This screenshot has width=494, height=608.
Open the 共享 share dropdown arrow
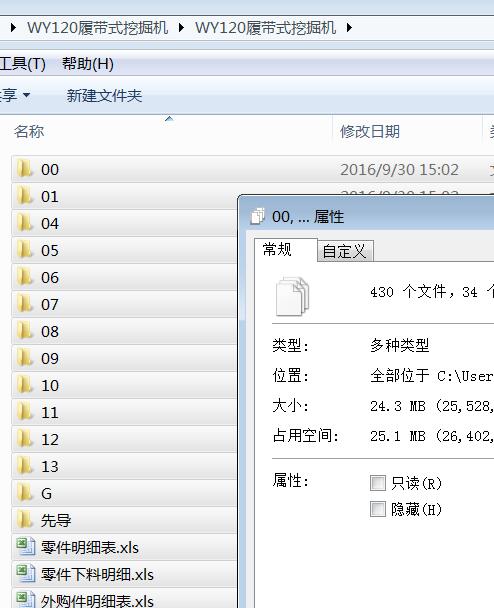pyautogui.click(x=26, y=95)
